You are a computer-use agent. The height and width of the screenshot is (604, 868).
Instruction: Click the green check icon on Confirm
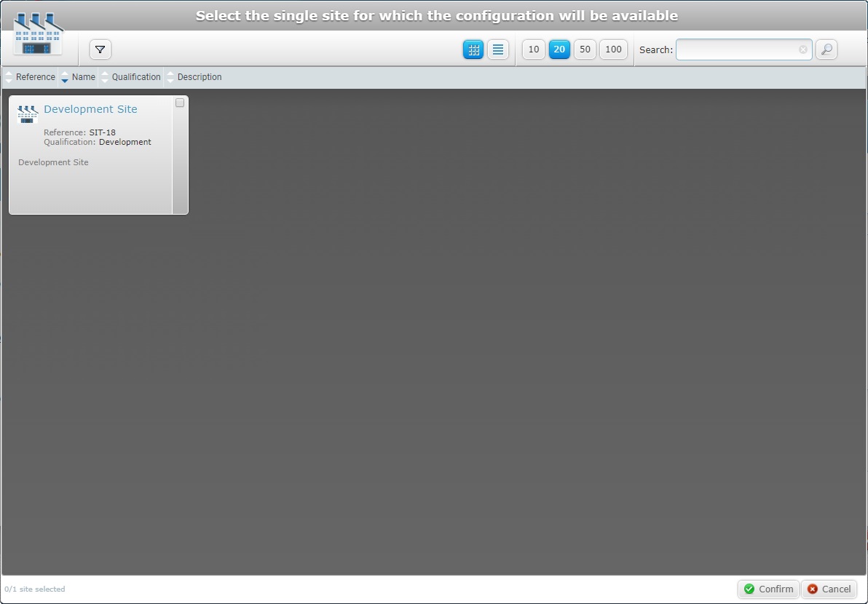pos(751,589)
